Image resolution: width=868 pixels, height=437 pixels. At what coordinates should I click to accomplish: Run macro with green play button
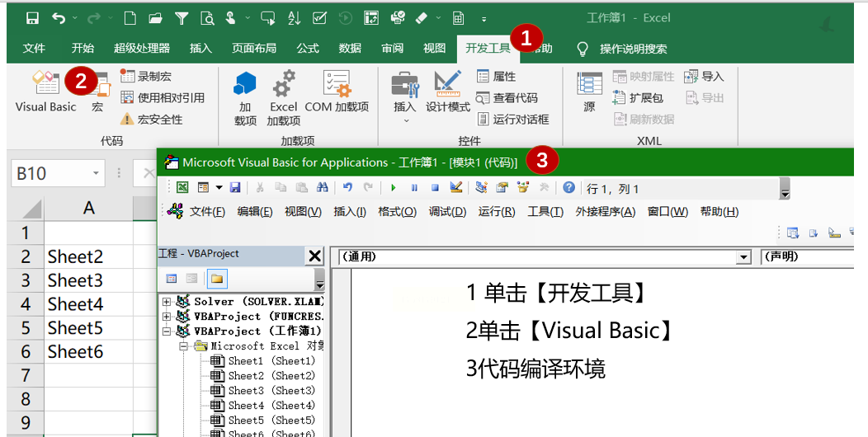click(393, 187)
